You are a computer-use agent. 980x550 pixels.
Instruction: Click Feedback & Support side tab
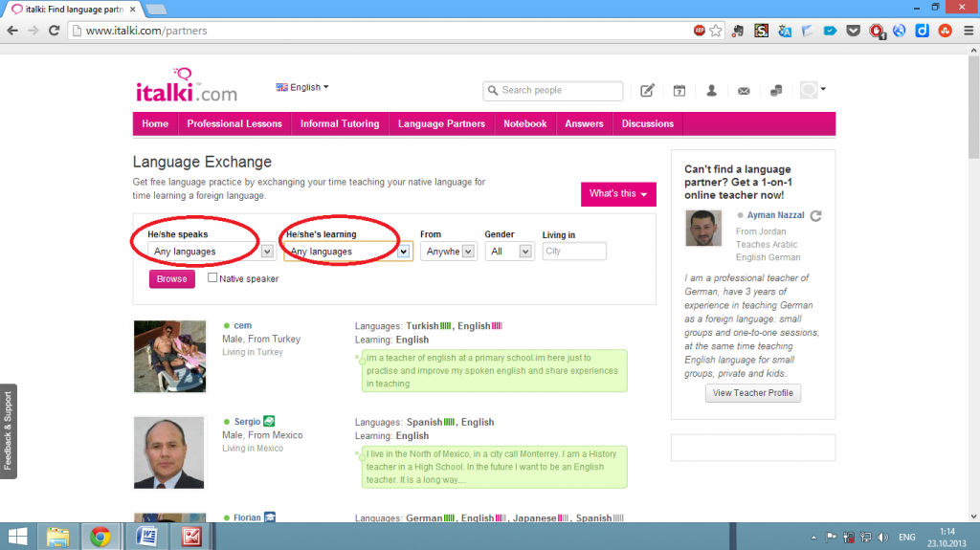[8, 431]
